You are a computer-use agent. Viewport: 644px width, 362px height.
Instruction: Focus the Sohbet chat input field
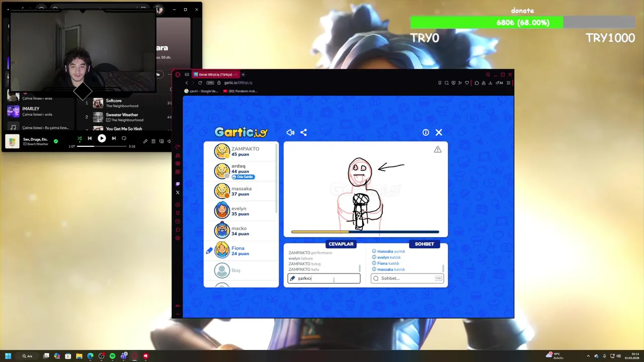(x=407, y=278)
